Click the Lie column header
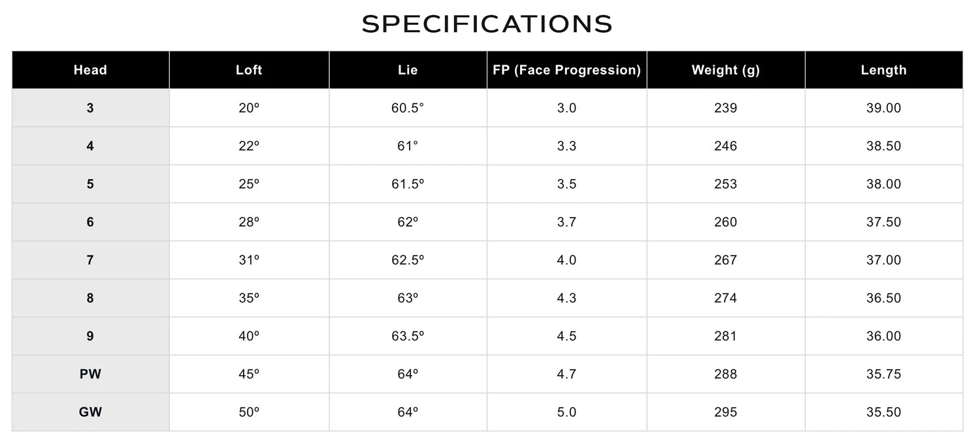 (408, 70)
